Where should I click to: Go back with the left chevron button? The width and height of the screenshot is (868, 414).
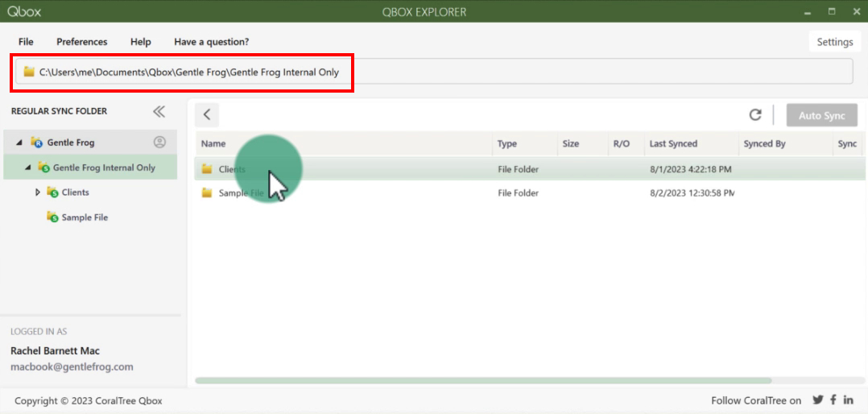point(207,114)
